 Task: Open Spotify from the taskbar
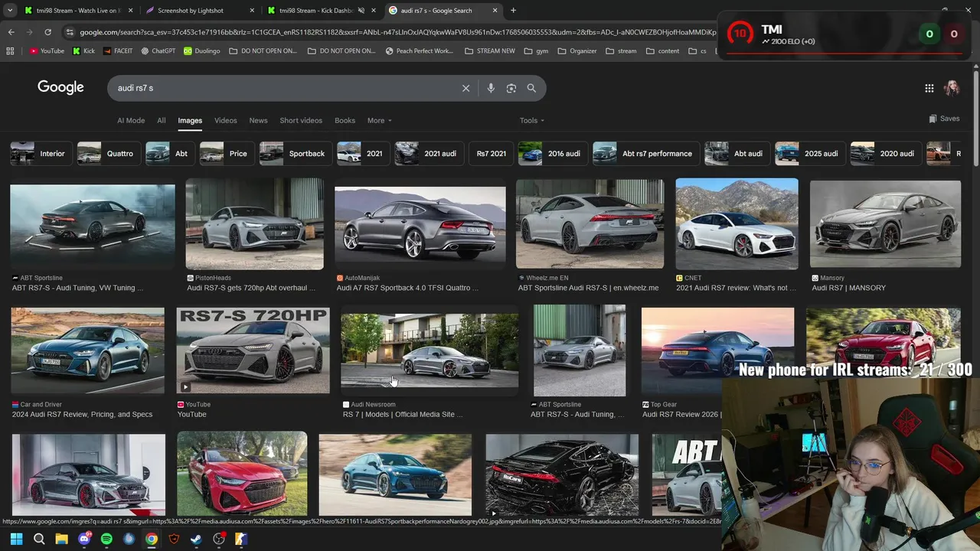(x=106, y=539)
